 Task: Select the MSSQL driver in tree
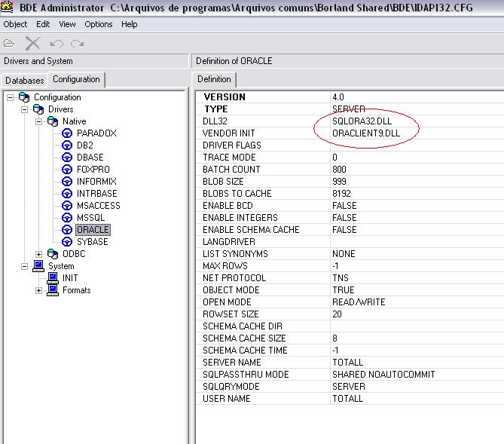(90, 218)
